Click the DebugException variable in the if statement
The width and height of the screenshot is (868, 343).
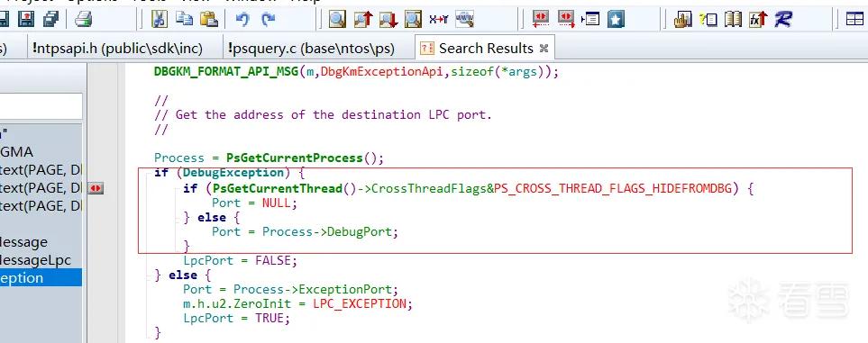coord(233,173)
